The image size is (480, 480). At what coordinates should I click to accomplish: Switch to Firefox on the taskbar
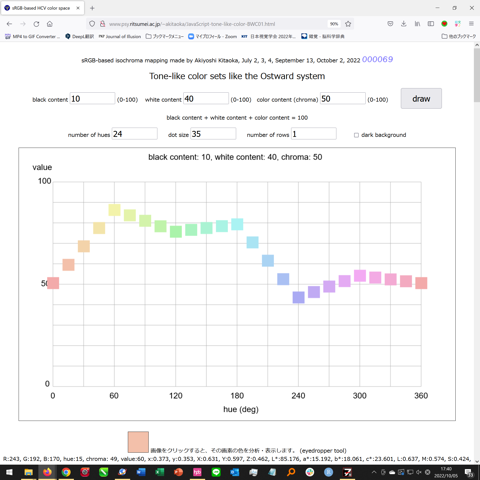[x=47, y=472]
